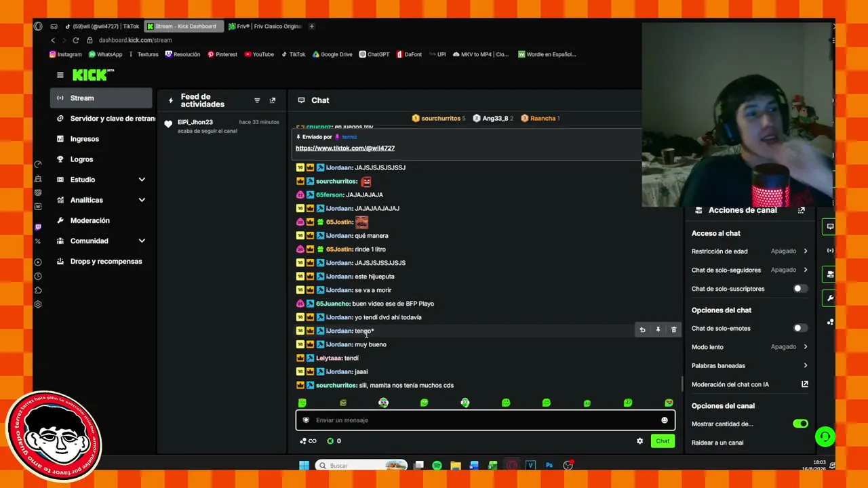Open the Kick hamburger menu
868x488 pixels.
tap(60, 75)
